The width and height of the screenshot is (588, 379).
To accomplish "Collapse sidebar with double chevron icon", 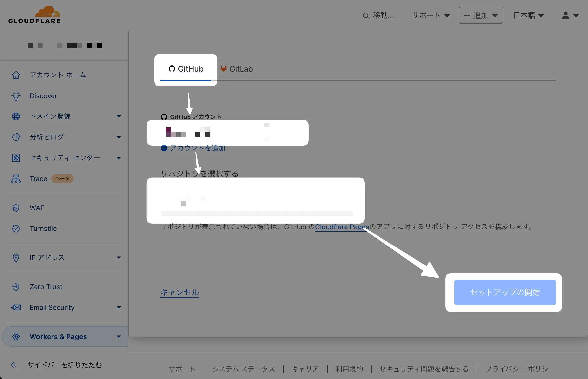I will 14,365.
